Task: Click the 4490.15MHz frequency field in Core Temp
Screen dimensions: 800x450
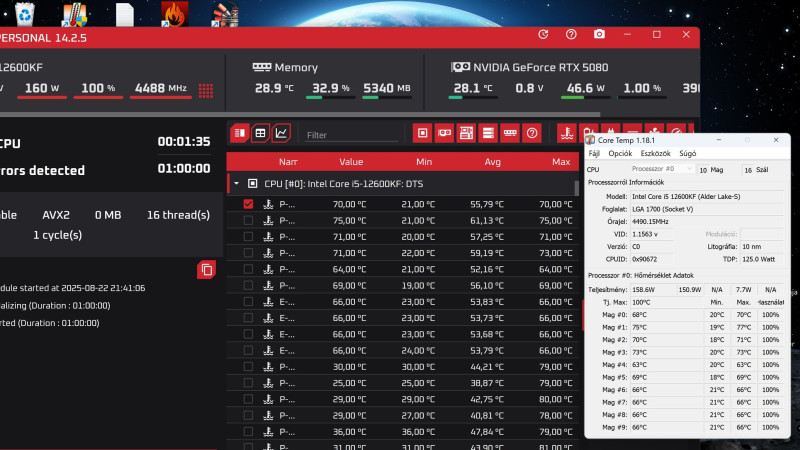Action: click(707, 221)
